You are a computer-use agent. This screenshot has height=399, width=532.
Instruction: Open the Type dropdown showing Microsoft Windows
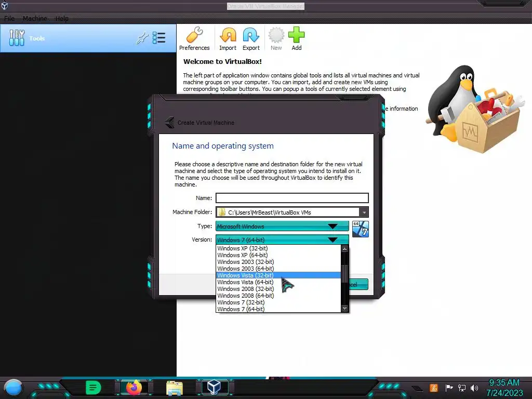282,227
